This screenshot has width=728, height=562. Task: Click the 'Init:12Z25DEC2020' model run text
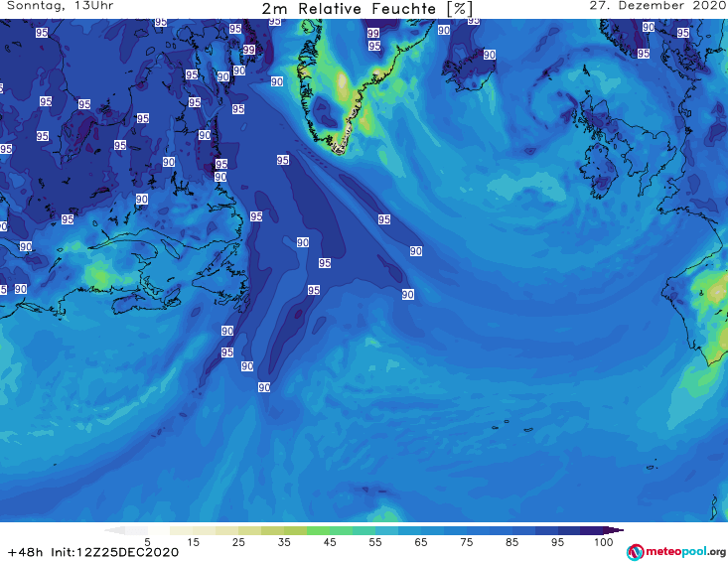[x=114, y=552]
